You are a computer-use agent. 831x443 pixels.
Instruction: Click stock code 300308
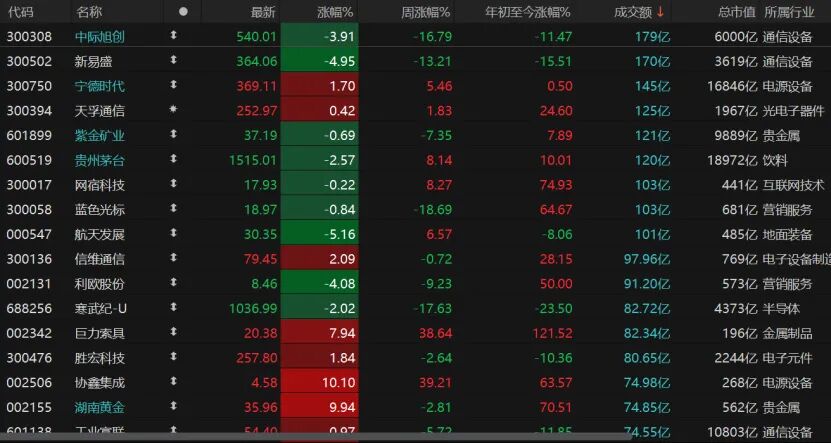click(29, 37)
